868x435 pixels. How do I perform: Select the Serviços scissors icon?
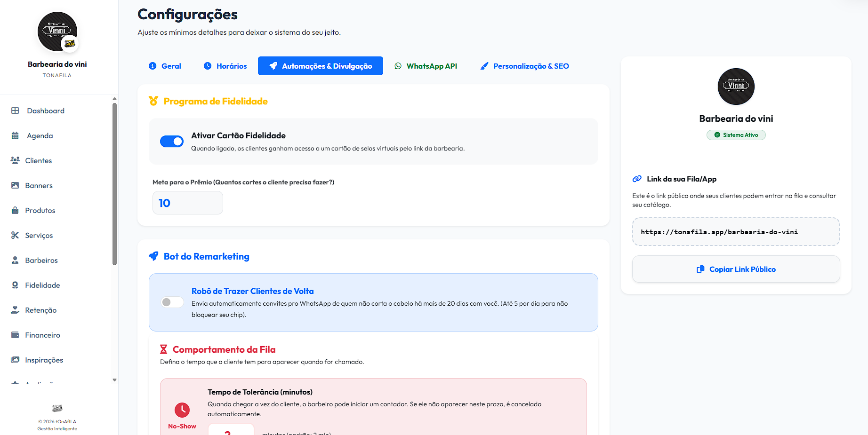[x=15, y=235]
